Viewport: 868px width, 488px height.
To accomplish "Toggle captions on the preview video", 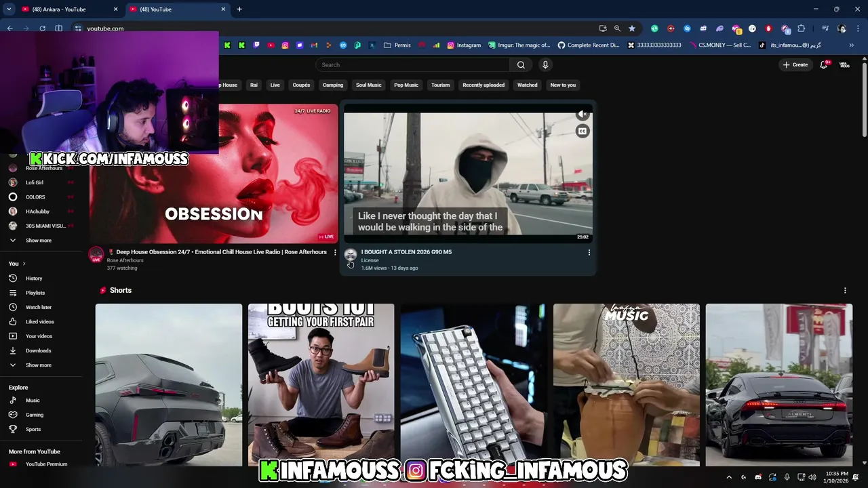I will pyautogui.click(x=583, y=131).
